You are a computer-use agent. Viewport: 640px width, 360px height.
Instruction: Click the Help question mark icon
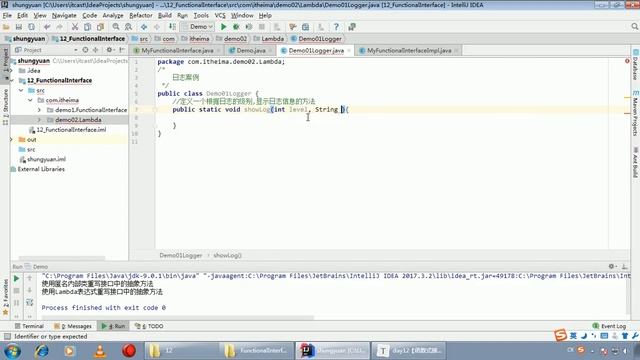coord(336,27)
